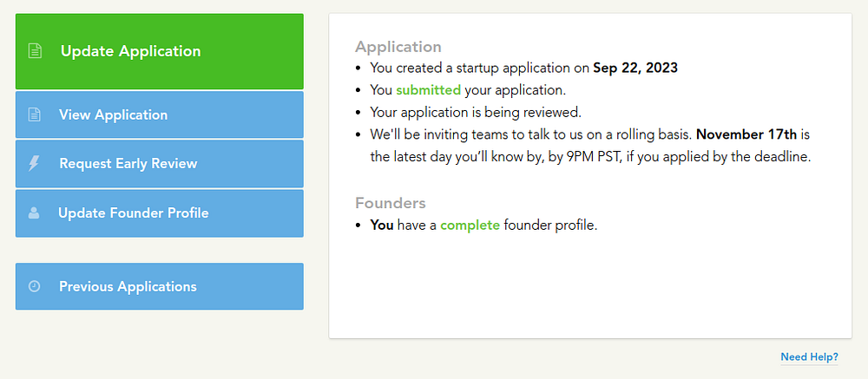The width and height of the screenshot is (868, 379).
Task: Click the document icon on Update Application
Action: pos(35,51)
